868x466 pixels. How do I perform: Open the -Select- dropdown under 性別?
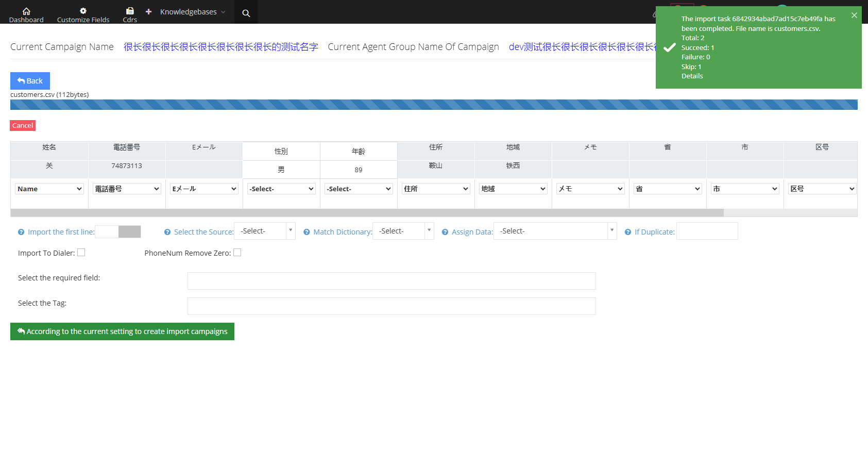pos(281,189)
